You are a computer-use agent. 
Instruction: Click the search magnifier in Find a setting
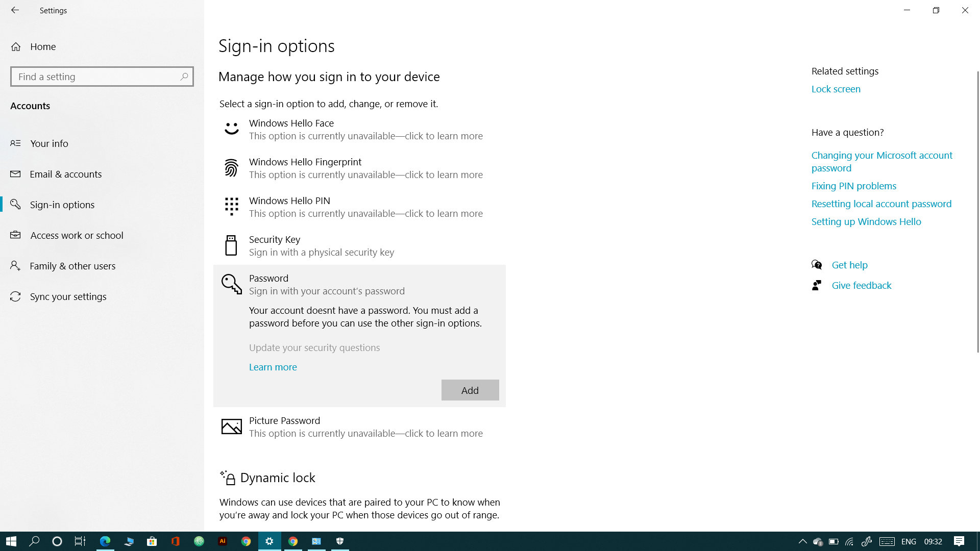pyautogui.click(x=184, y=77)
